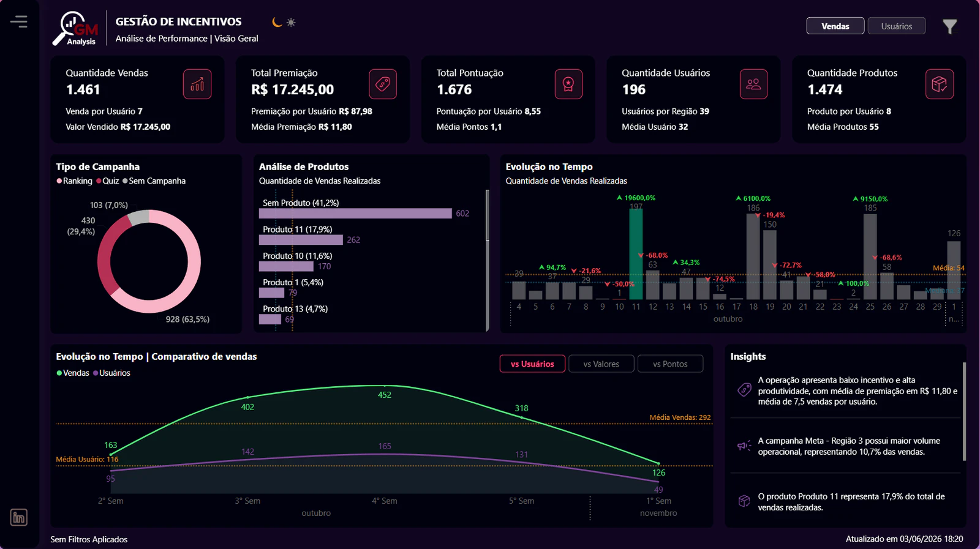Switch to the Usuários view
The height and width of the screenshot is (549, 980).
click(897, 26)
